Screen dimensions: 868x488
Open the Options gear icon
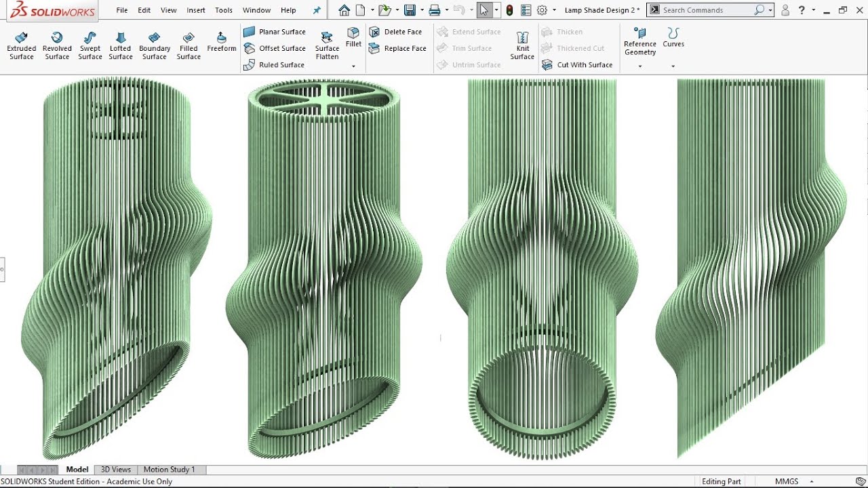[x=542, y=10]
